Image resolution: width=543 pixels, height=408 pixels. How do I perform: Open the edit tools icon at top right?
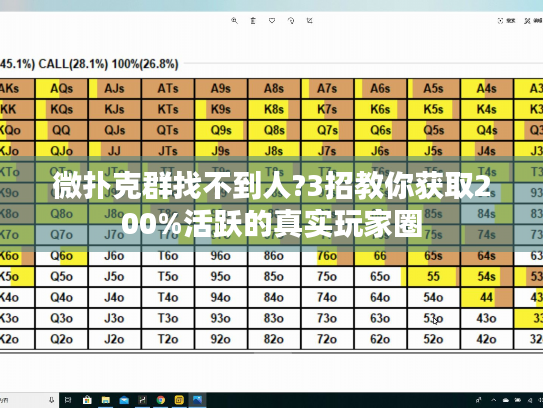tap(527, 21)
